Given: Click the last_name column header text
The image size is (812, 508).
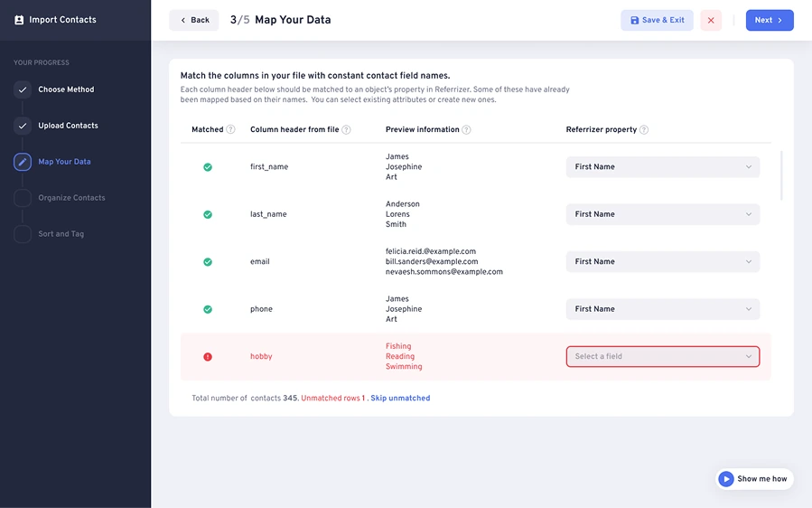Looking at the screenshot, I should click(268, 214).
